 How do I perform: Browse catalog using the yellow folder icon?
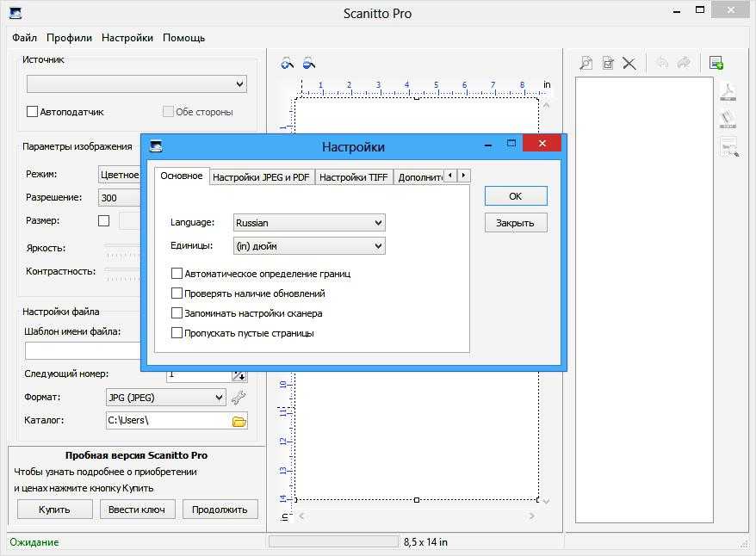pos(239,421)
